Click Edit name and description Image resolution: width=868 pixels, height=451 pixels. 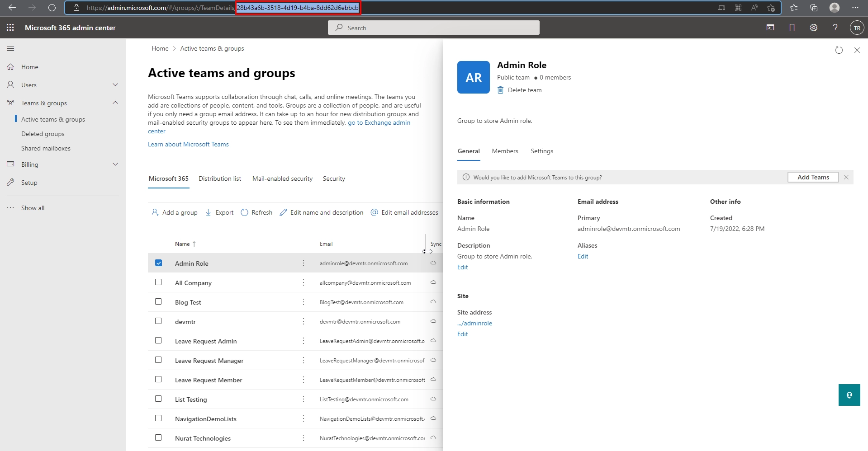coord(322,212)
